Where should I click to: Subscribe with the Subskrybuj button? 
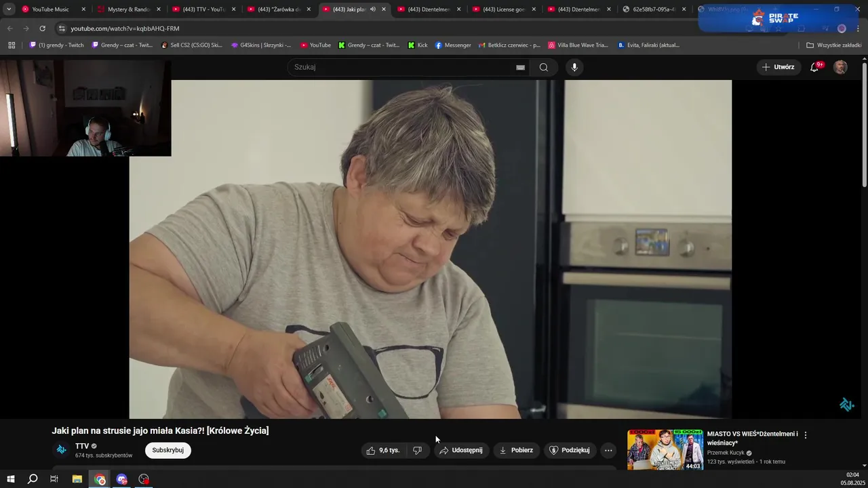coord(167,450)
